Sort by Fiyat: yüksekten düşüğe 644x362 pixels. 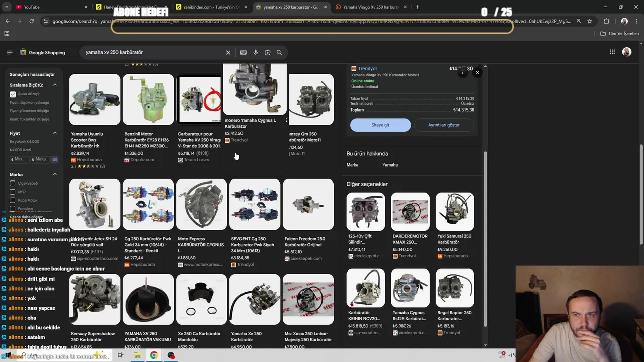pyautogui.click(x=29, y=111)
